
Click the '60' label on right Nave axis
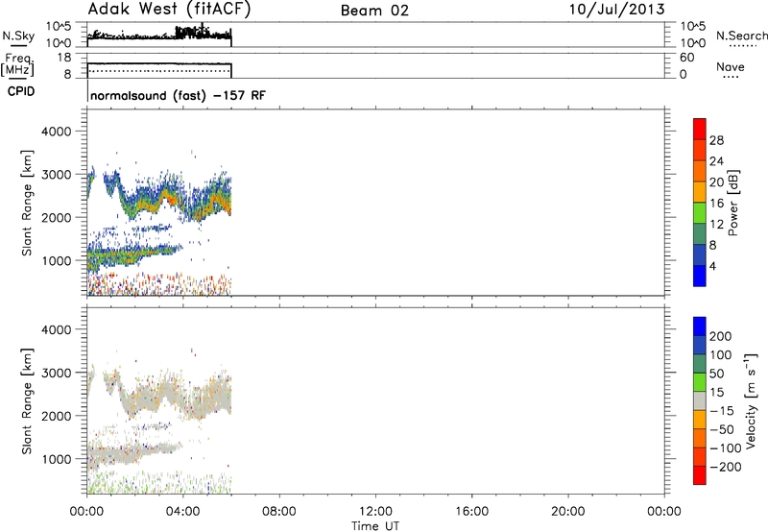(x=687, y=58)
